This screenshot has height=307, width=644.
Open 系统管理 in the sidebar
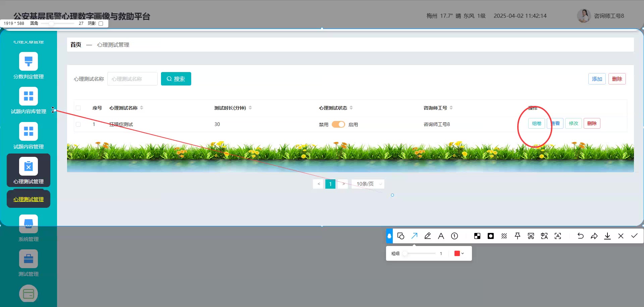pos(29,229)
